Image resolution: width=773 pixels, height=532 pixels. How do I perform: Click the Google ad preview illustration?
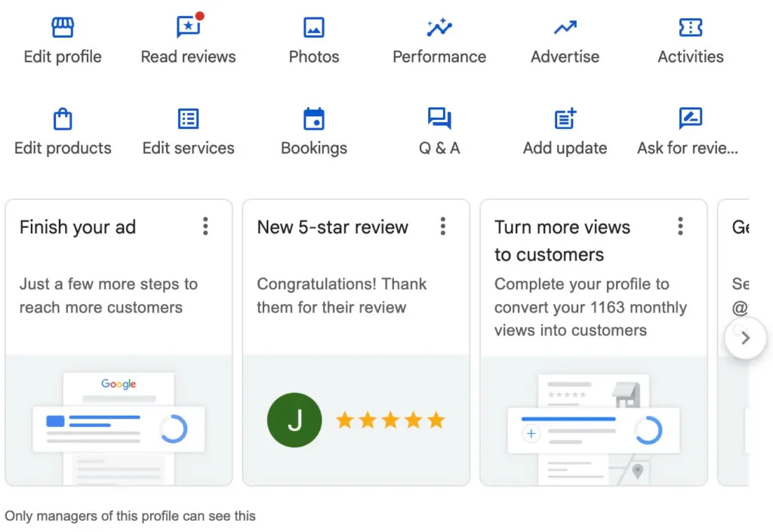[119, 427]
